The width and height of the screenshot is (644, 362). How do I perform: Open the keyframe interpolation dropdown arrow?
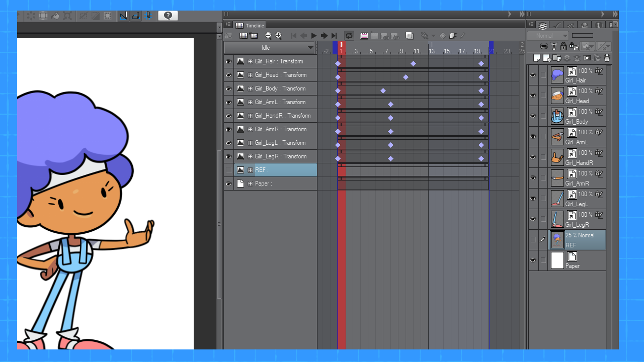click(434, 36)
